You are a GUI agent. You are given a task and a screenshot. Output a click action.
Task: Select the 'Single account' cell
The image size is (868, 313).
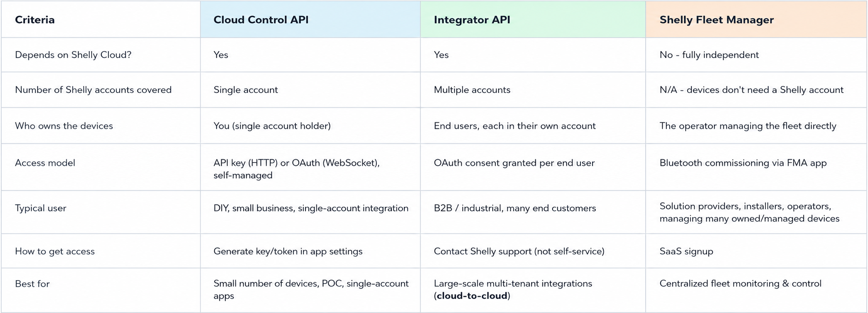(246, 90)
